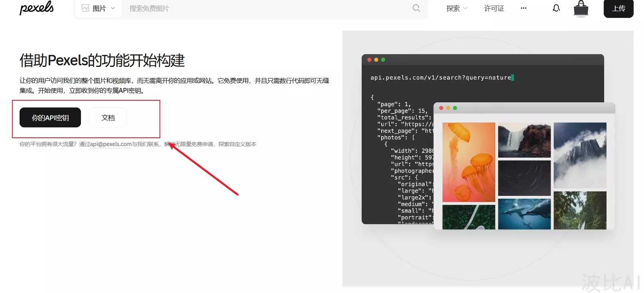
Task: Open notifications bell
Action: click(556, 8)
